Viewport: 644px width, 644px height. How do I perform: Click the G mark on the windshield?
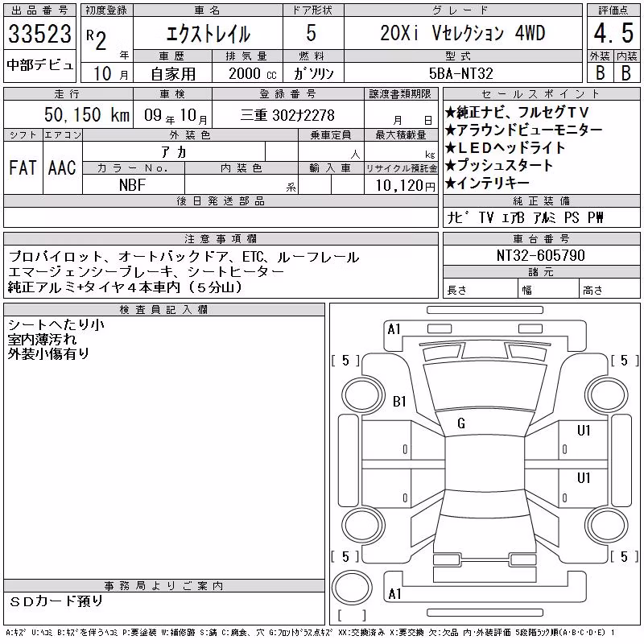point(461,423)
